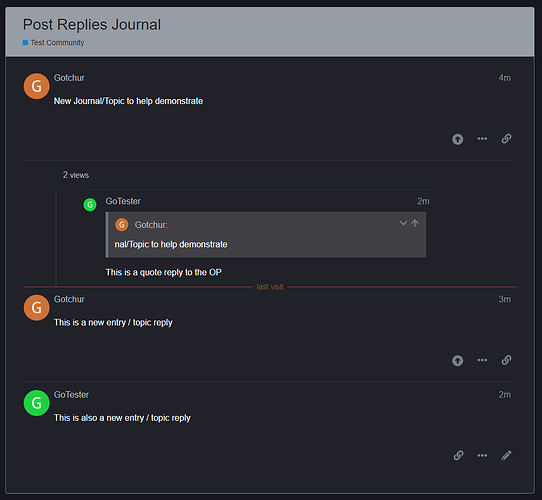Viewport: 542px width, 500px height.
Task: Click GoTester's small green avatar in the reply
Action: click(90, 205)
